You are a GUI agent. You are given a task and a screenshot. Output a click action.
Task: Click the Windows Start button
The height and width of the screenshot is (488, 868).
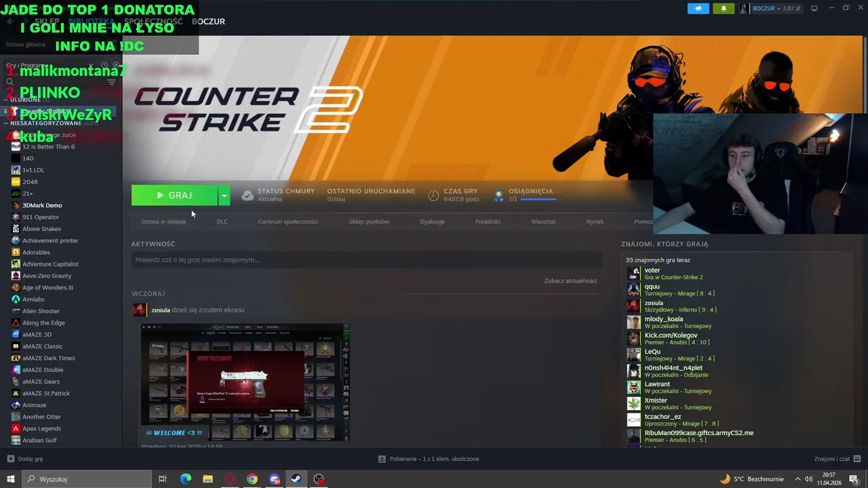pos(10,479)
